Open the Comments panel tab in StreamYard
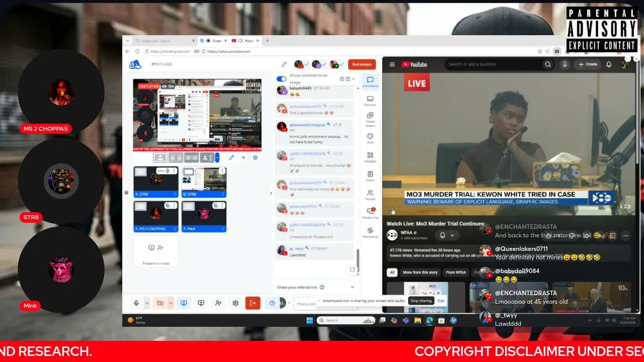Image resolution: width=644 pixels, height=362 pixels. pos(370,81)
